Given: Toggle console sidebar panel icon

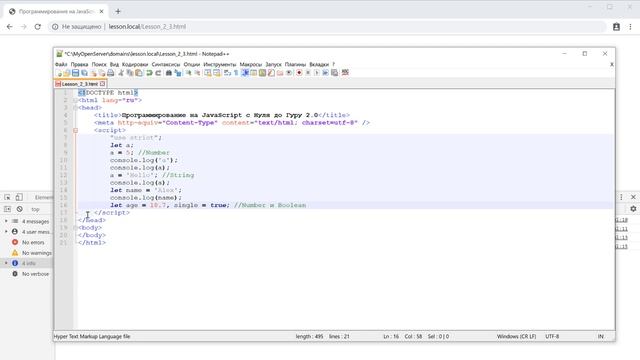Looking at the screenshot, I should click(x=7, y=209).
